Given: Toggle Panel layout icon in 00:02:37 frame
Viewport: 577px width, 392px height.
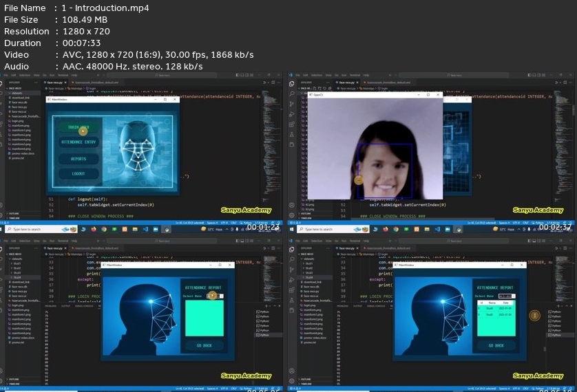Looking at the screenshot, I should tap(534, 76).
